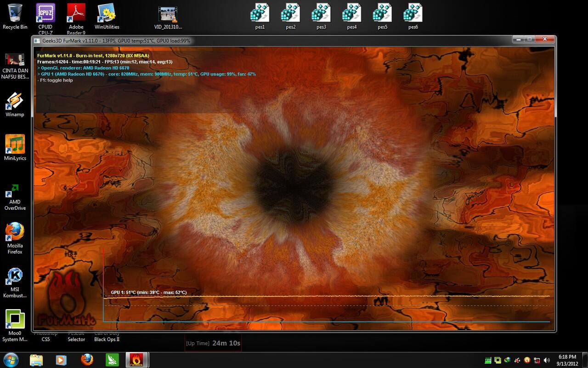Select the CINTA DAN NAFSU video file
The image size is (588, 368).
(x=15, y=66)
